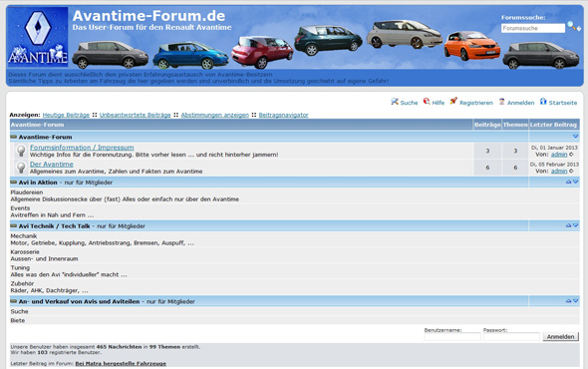Click the Plaudereien forum row
The width and height of the screenshot is (588, 369).
tap(294, 195)
